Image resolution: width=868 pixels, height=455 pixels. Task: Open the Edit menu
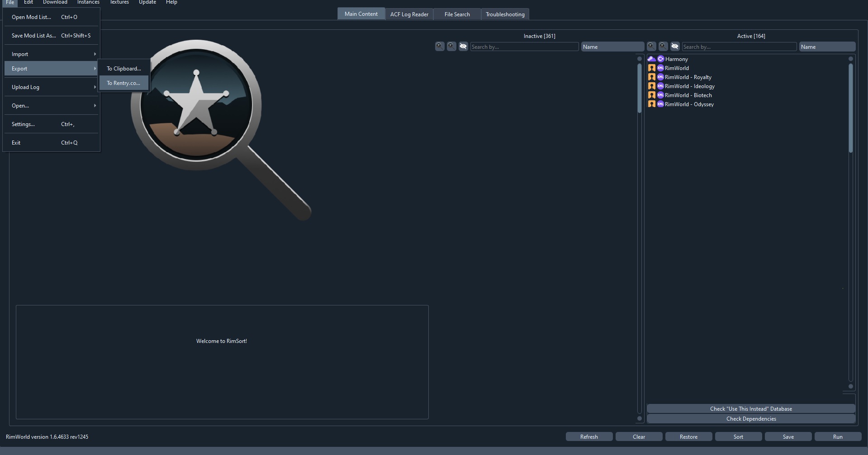click(x=28, y=2)
